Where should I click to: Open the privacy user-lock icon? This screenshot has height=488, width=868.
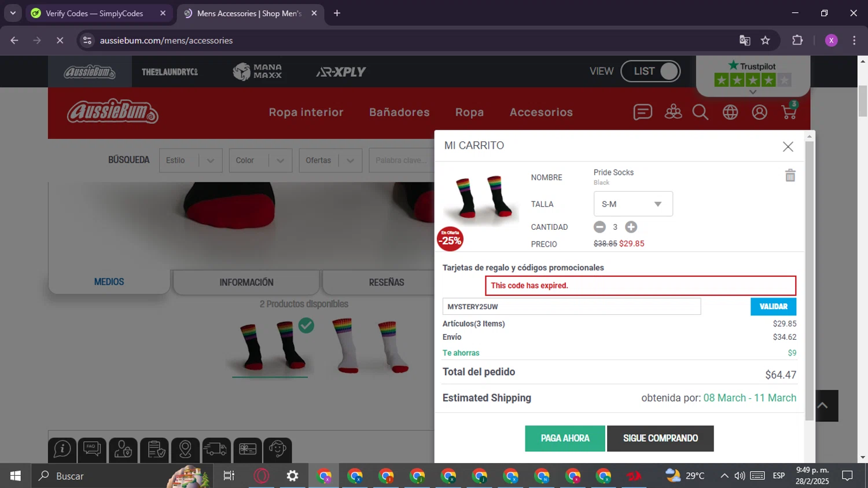pos(123,449)
